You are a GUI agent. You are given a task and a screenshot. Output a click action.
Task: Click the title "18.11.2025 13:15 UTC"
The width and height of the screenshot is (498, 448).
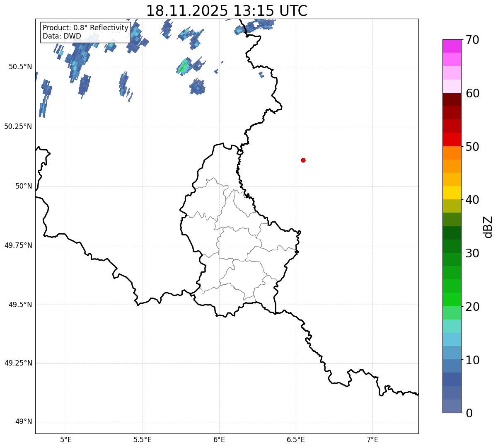pyautogui.click(x=227, y=10)
